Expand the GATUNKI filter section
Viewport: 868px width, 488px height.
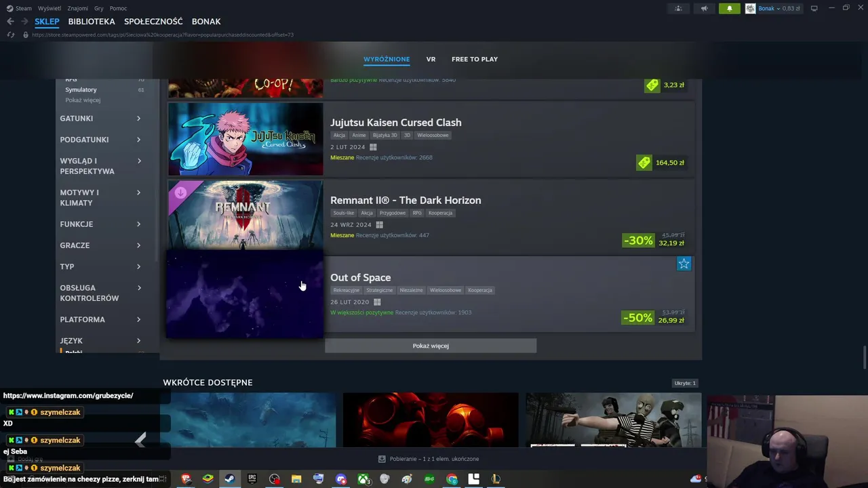coord(100,119)
